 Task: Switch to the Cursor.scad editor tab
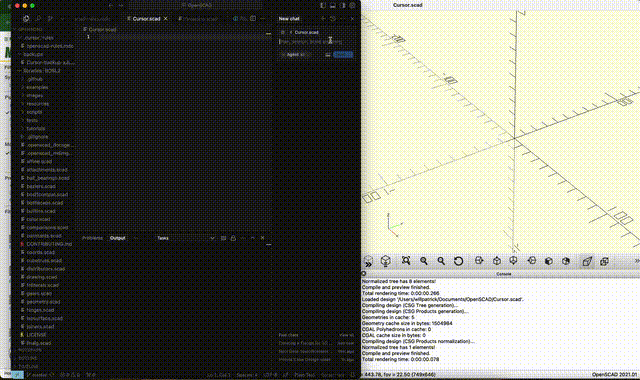pyautogui.click(x=146, y=19)
